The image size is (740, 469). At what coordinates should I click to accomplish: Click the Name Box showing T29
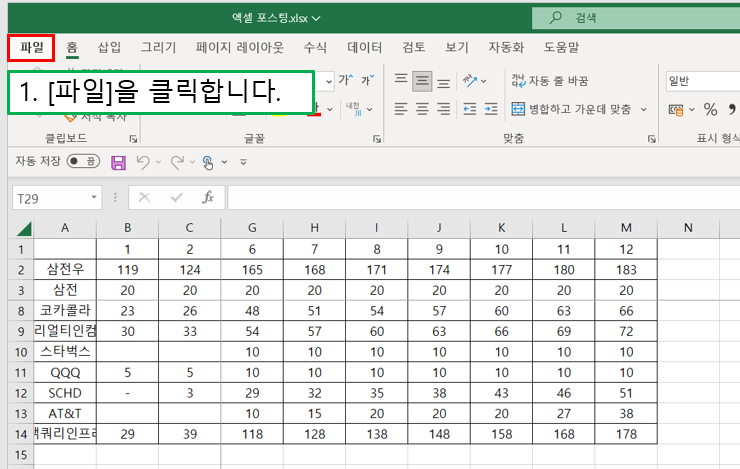coord(50,199)
